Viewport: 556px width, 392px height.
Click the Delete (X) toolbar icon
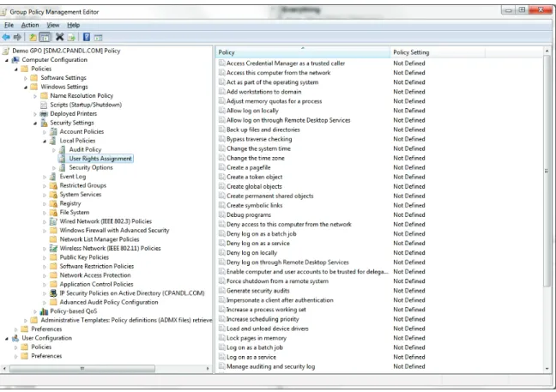59,37
